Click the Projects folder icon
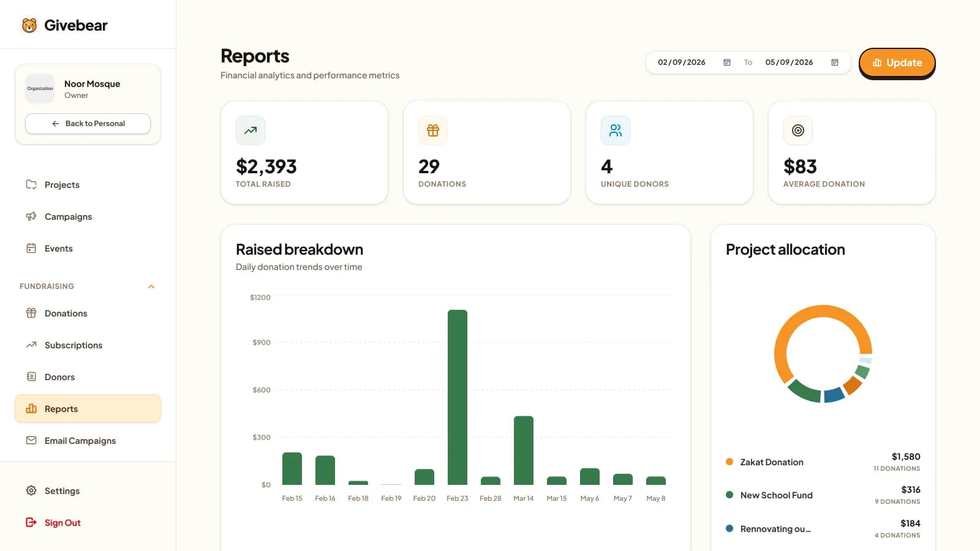This screenshot has width=980, height=551. pyautogui.click(x=31, y=184)
